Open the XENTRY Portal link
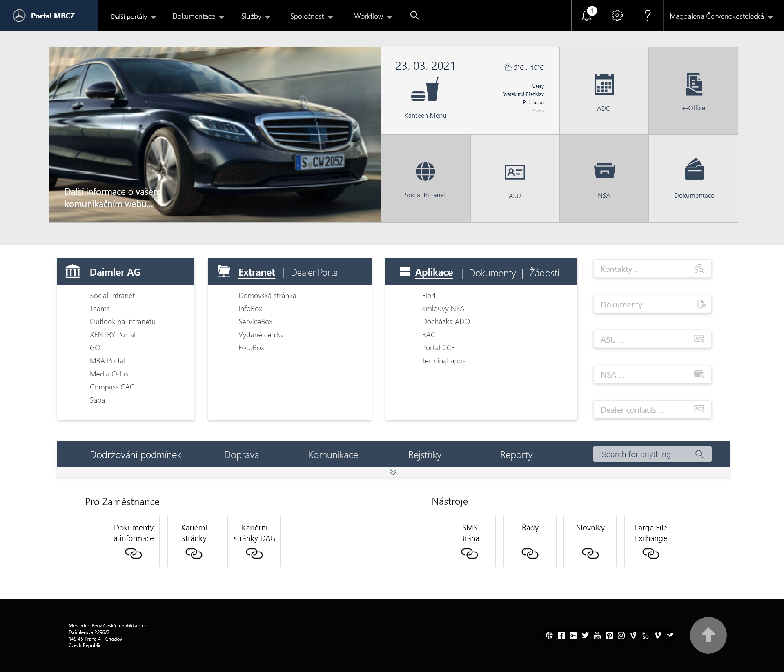This screenshot has width=784, height=672. coord(113,334)
